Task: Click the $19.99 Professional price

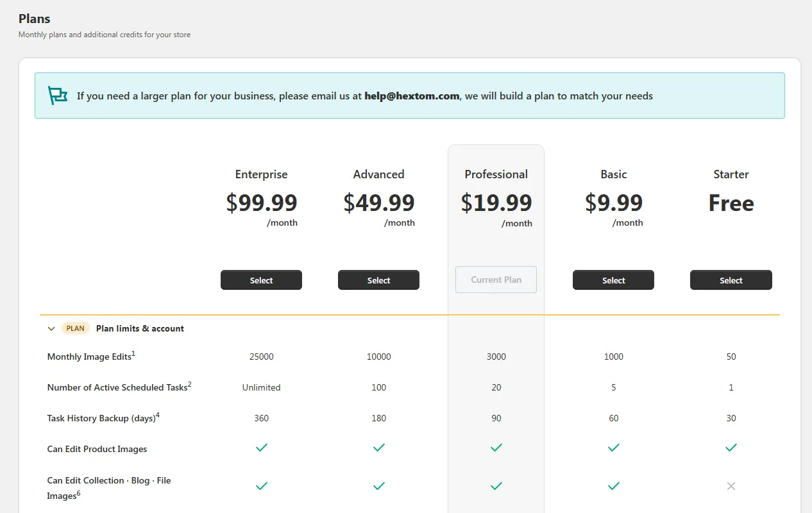Action: tap(496, 203)
